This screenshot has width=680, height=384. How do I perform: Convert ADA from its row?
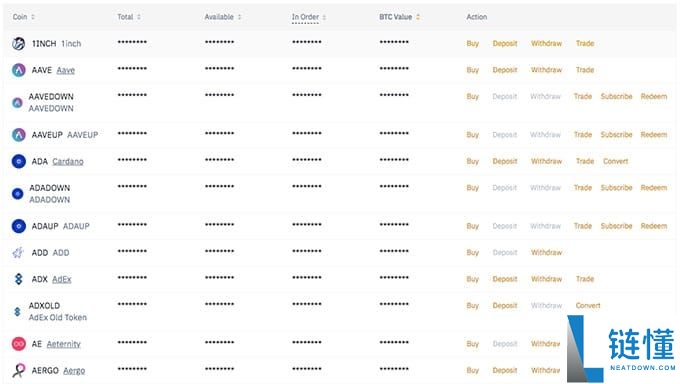[x=615, y=161]
